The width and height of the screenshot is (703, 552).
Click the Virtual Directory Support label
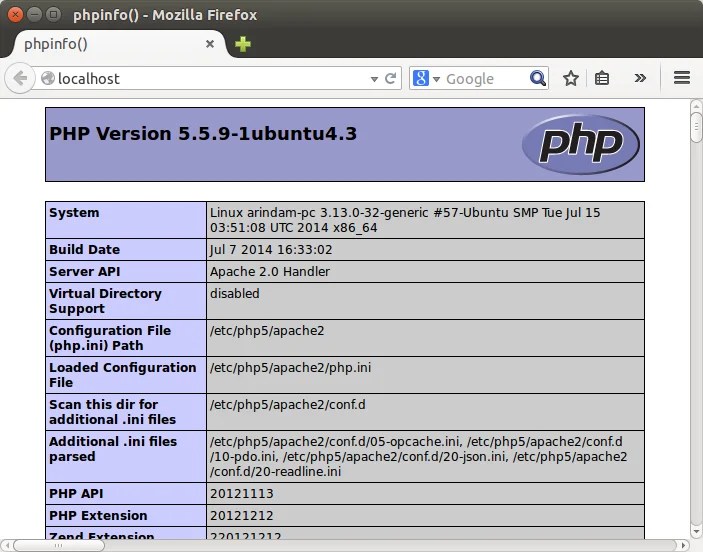(x=105, y=301)
